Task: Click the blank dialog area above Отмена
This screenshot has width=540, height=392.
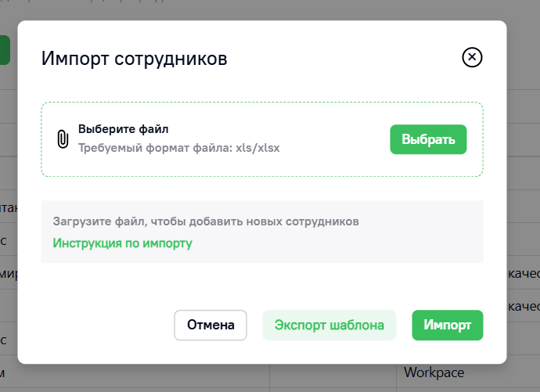Action: click(x=211, y=286)
